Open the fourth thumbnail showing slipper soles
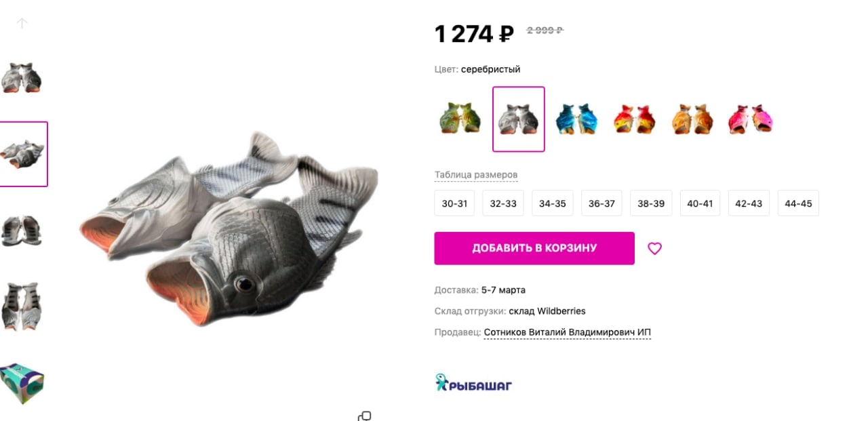868x421 pixels. tap(22, 306)
